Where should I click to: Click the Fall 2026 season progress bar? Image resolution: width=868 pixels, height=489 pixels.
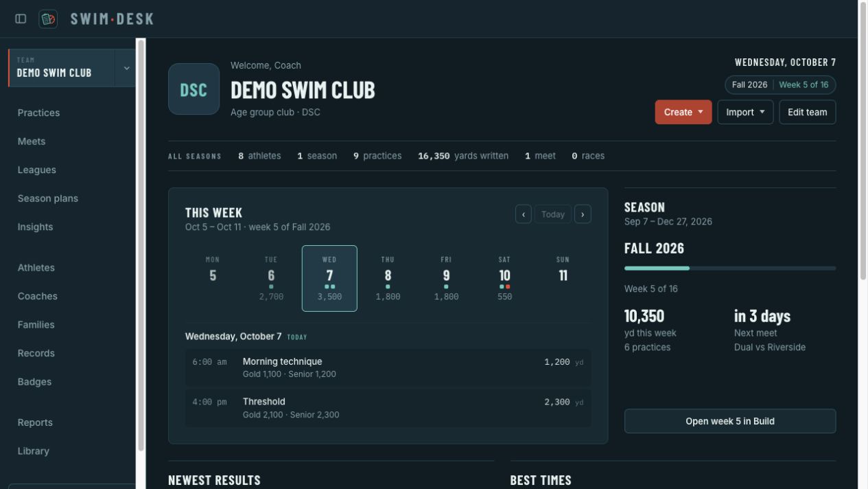[730, 268]
